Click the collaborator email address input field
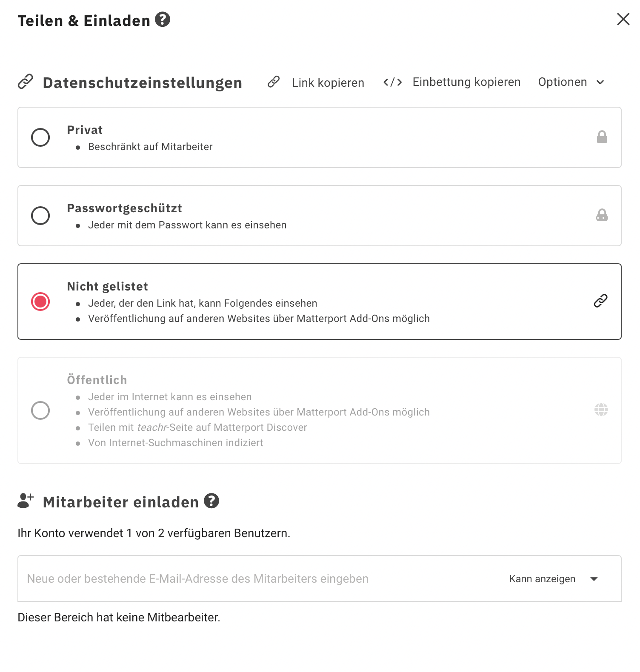The height and width of the screenshot is (672, 640). 255,579
